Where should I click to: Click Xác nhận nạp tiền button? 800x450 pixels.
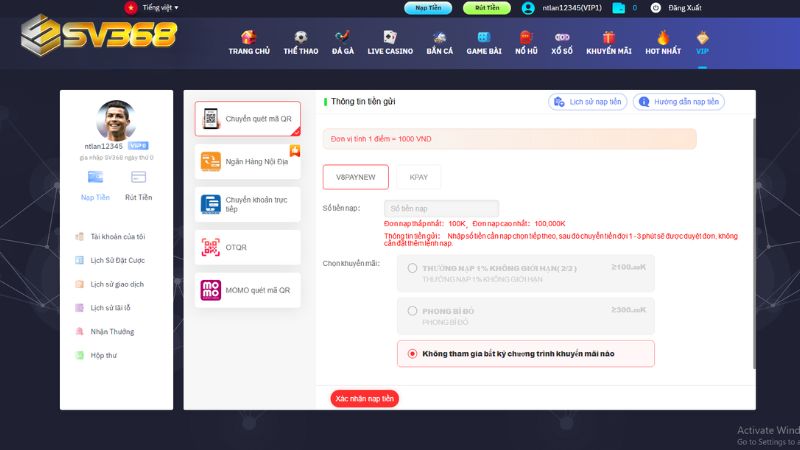[x=365, y=398]
